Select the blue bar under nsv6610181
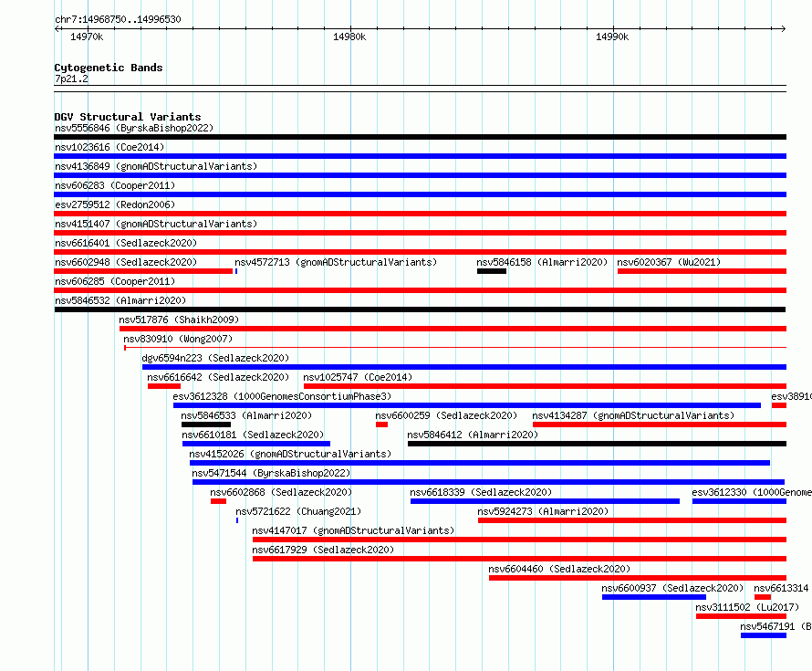This screenshot has height=671, width=812. 256,444
